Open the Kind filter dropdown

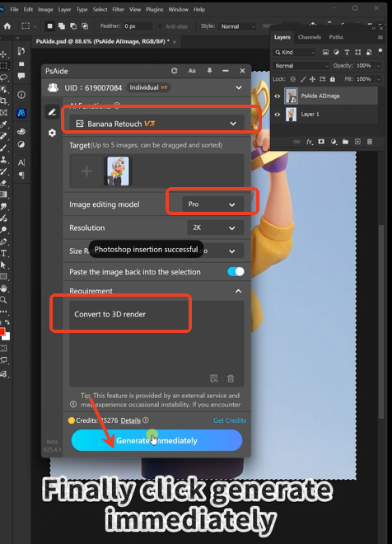point(294,52)
